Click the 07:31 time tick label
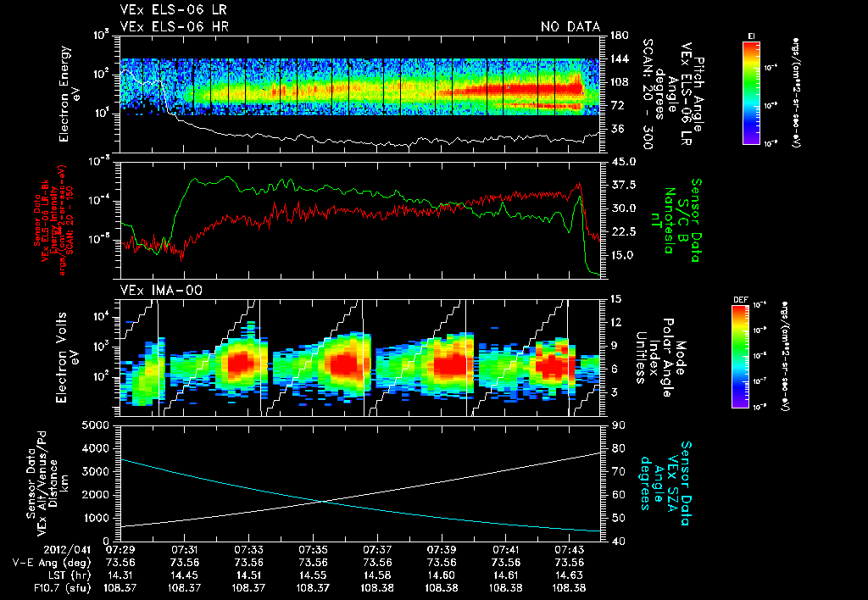 (x=184, y=550)
